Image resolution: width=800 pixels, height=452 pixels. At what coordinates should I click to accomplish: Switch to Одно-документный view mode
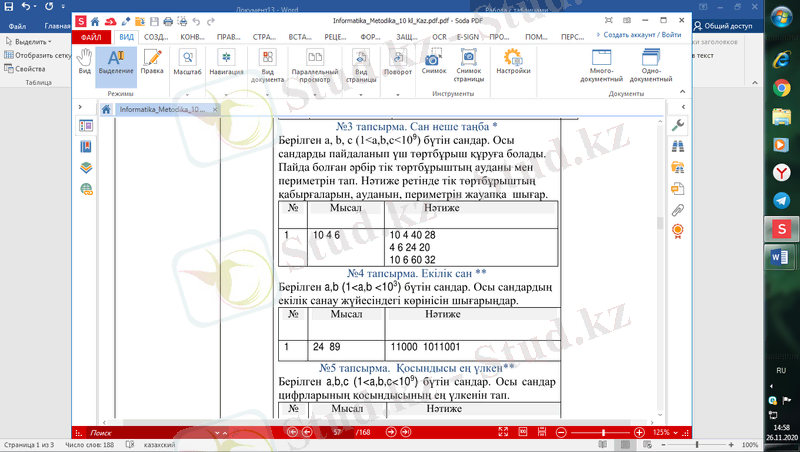pos(650,66)
